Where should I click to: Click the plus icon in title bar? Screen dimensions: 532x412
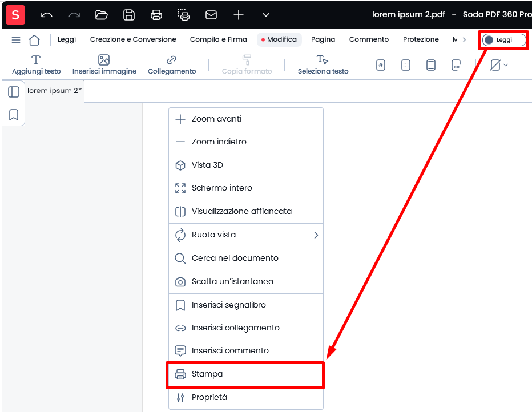click(239, 15)
